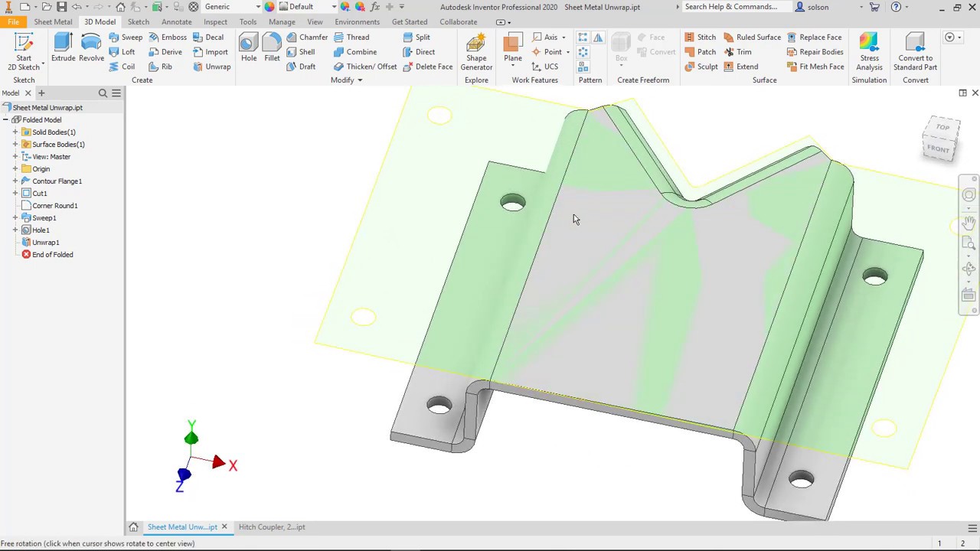Activate the Sweep tool
Screen dimensions: 980x551
click(126, 37)
